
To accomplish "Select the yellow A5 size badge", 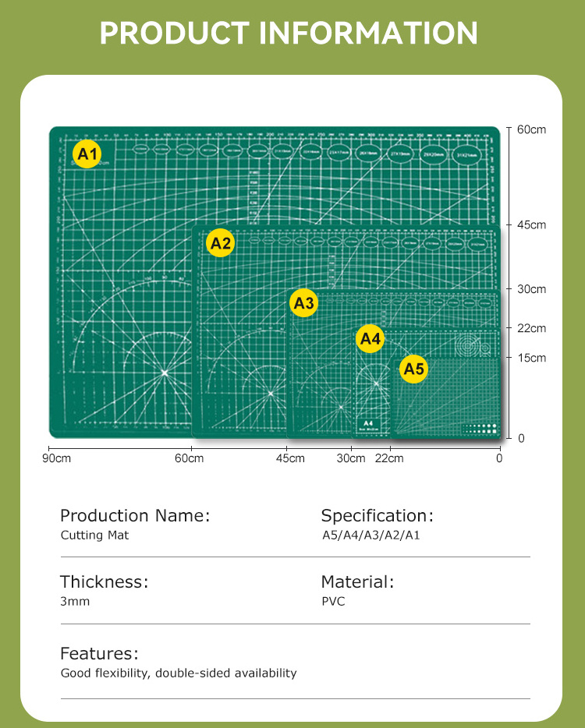I will point(413,369).
